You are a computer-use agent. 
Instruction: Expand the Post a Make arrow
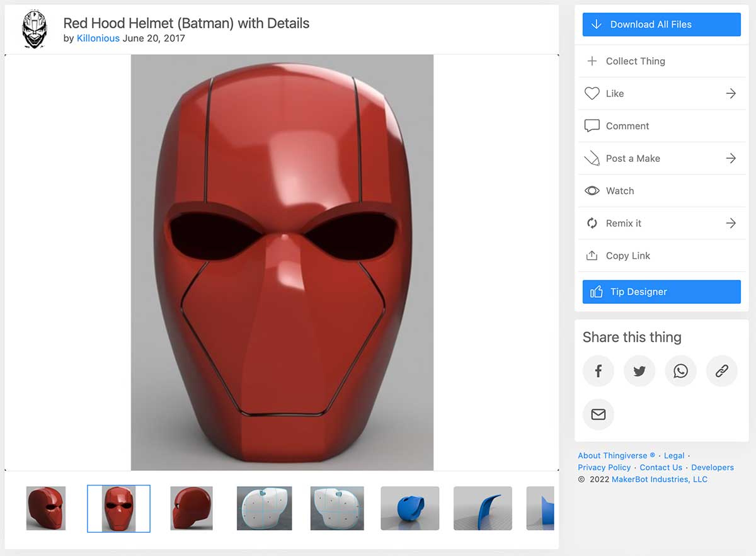731,158
